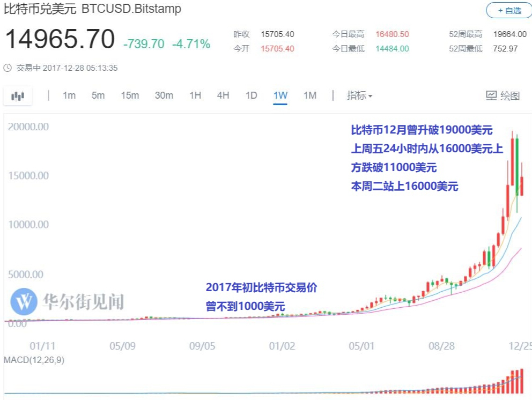Screen dimensions: 532x400
Task: Select the 4H timeframe
Action: coord(223,96)
